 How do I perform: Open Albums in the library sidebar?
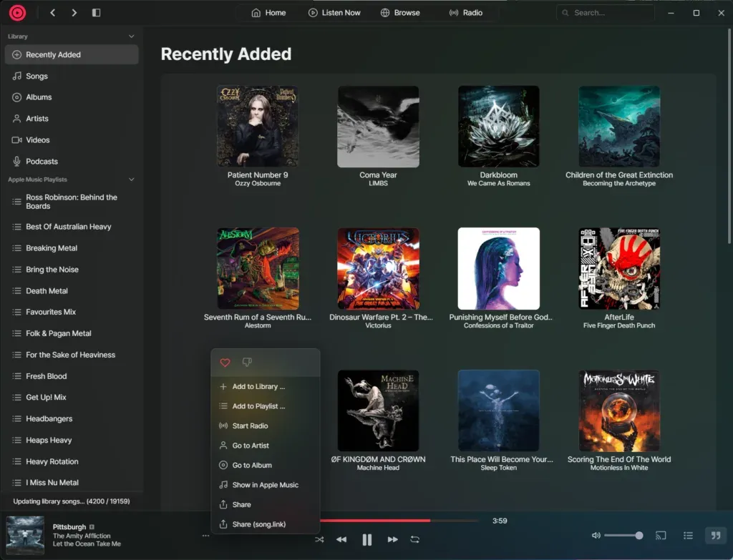coord(72,97)
